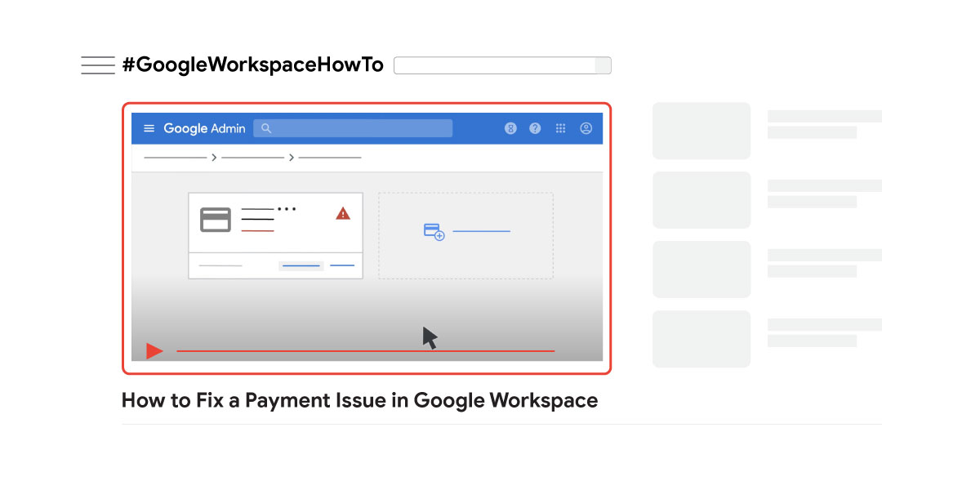The image size is (980, 490).
Task: Play the video with red play button
Action: click(x=154, y=351)
